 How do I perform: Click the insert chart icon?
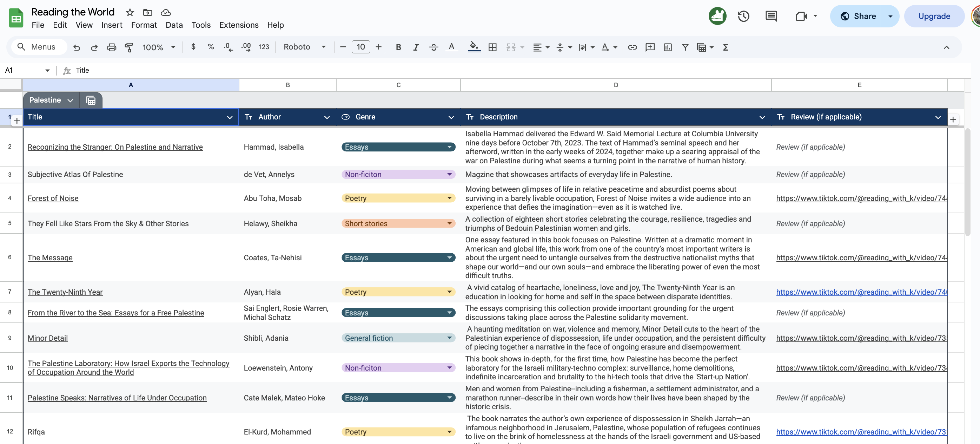coord(667,47)
